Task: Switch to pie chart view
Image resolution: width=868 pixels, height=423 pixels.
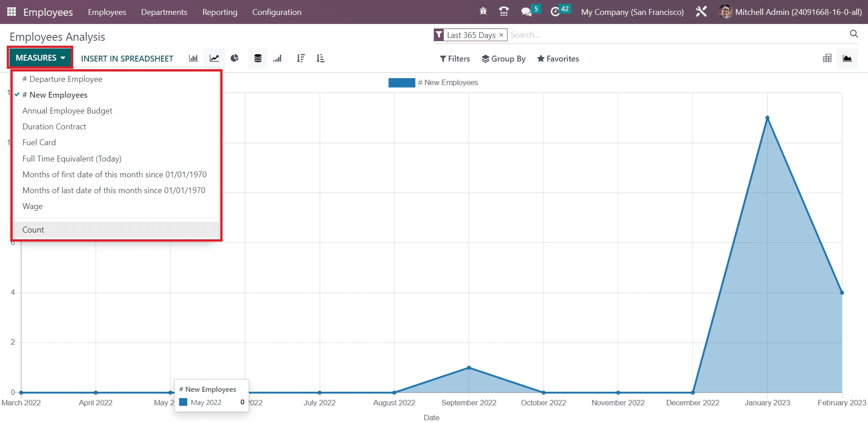Action: pyautogui.click(x=234, y=58)
